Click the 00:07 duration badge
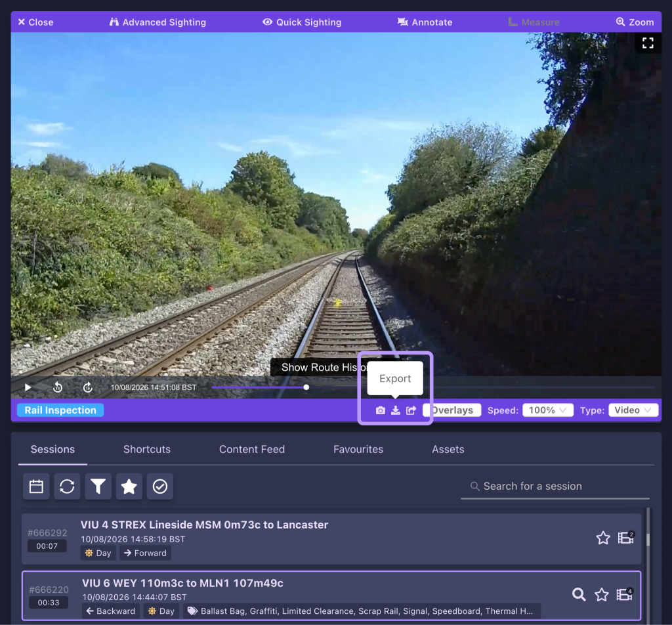This screenshot has width=672, height=625. coord(47,546)
